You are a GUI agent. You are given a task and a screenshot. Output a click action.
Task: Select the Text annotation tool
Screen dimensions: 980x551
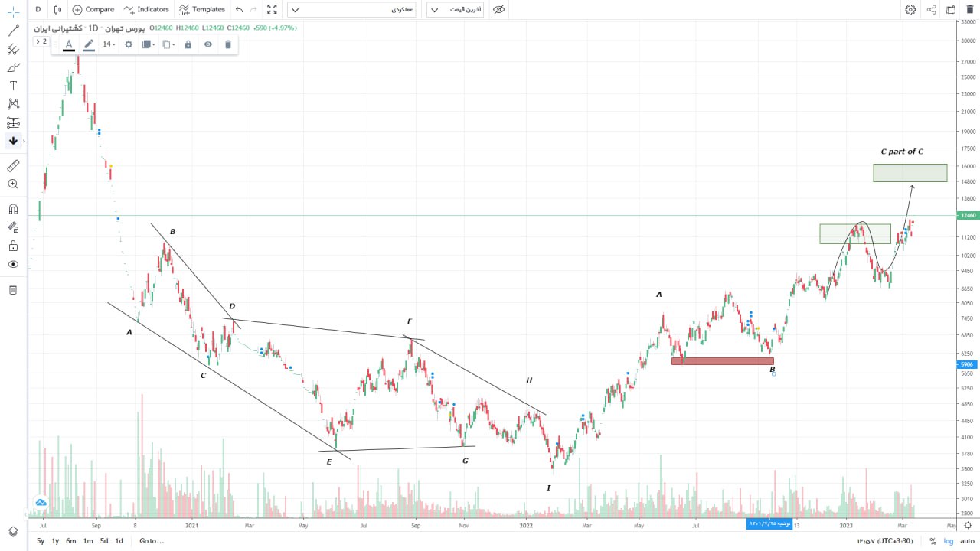13,86
